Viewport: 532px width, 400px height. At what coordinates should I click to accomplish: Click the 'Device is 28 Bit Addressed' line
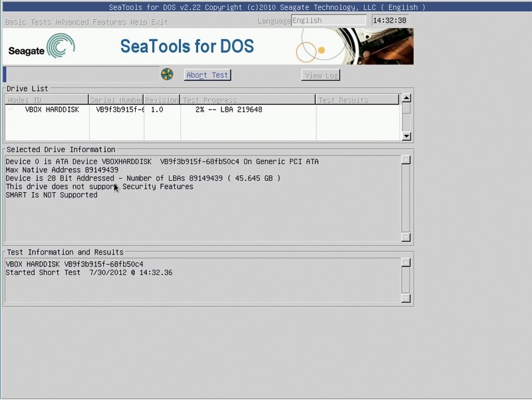143,178
